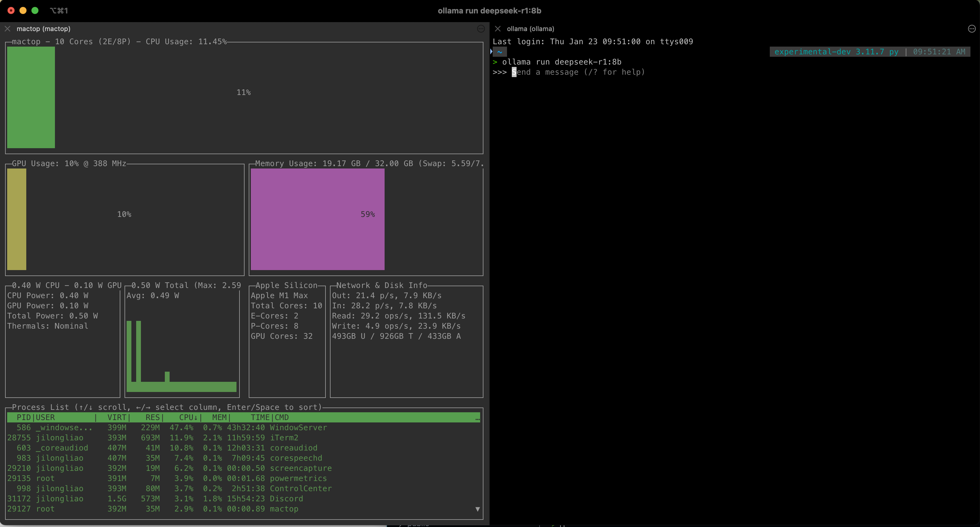Click the purple memory usage bar
Screen dimensions: 980x527
click(317, 219)
